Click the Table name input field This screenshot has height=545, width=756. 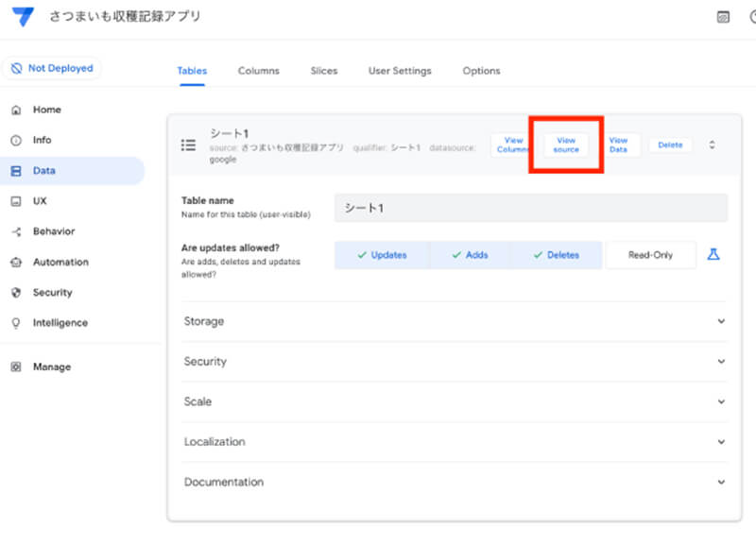531,208
